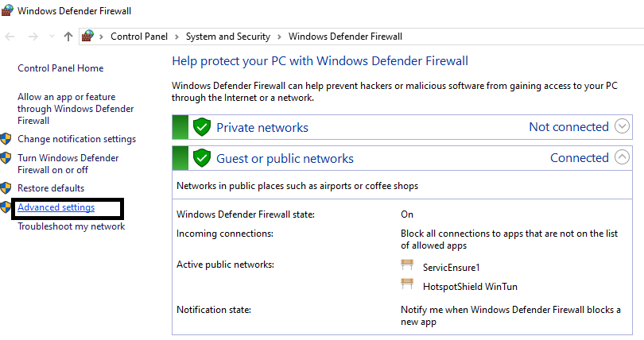Go to Control Panel Home
This screenshot has width=644, height=340.
(60, 69)
